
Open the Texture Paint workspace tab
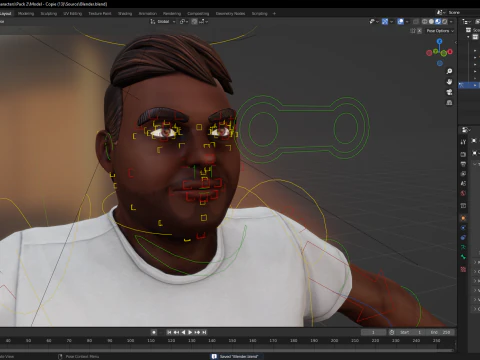(100, 13)
